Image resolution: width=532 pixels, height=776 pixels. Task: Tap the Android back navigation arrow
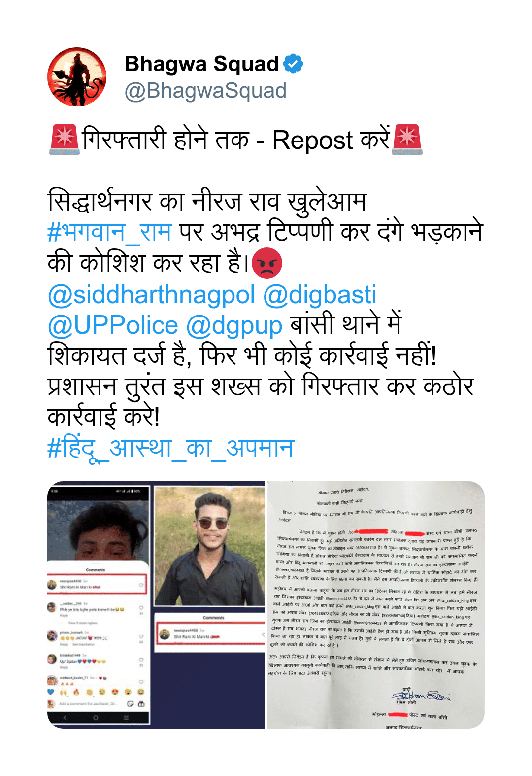pyautogui.click(x=65, y=717)
